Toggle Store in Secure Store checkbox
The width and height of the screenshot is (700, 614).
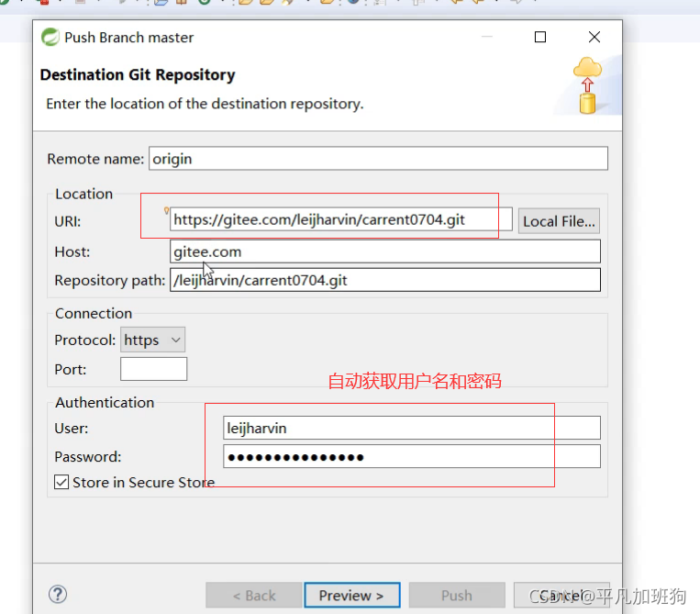point(61,482)
